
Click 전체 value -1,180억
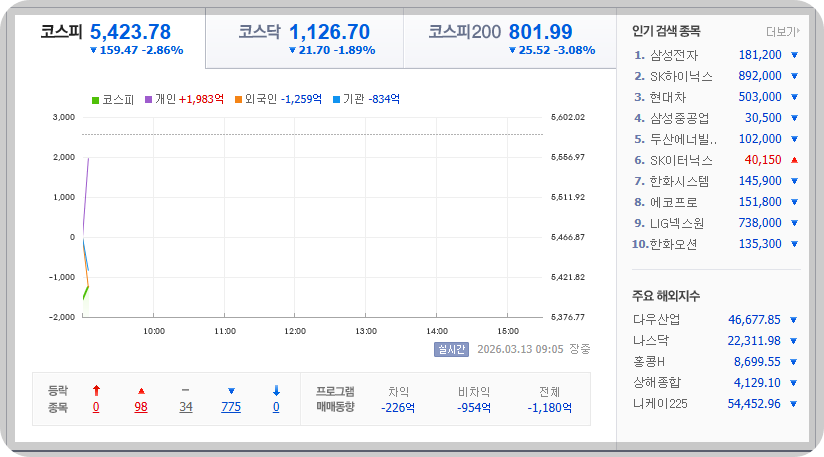tap(550, 408)
